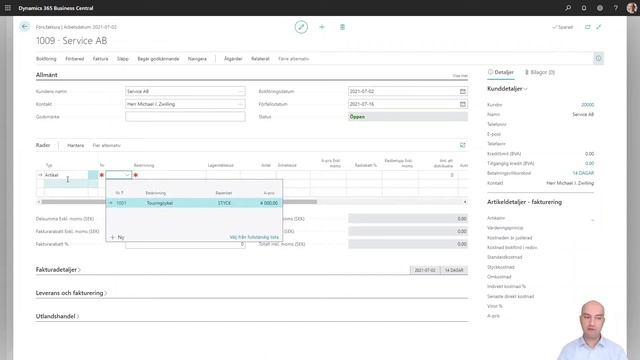Click the Förfallodatum date field
640x360 pixels.
pyautogui.click(x=408, y=104)
